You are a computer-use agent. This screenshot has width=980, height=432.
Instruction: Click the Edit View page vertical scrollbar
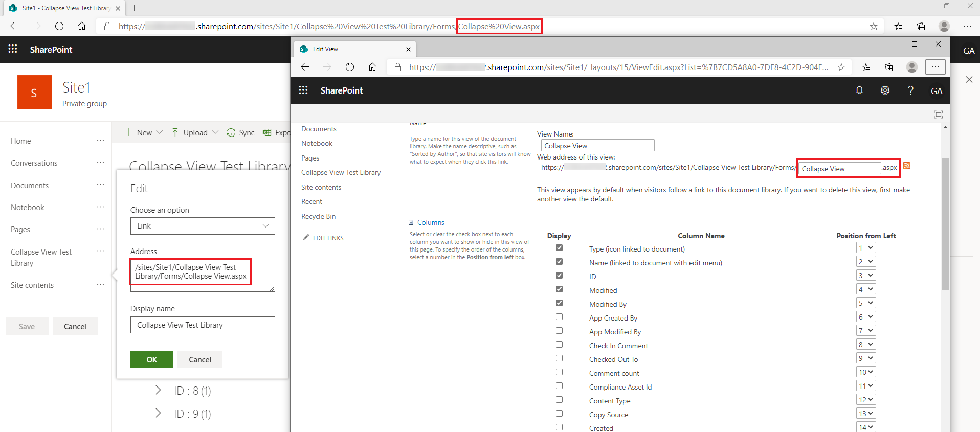945,224
